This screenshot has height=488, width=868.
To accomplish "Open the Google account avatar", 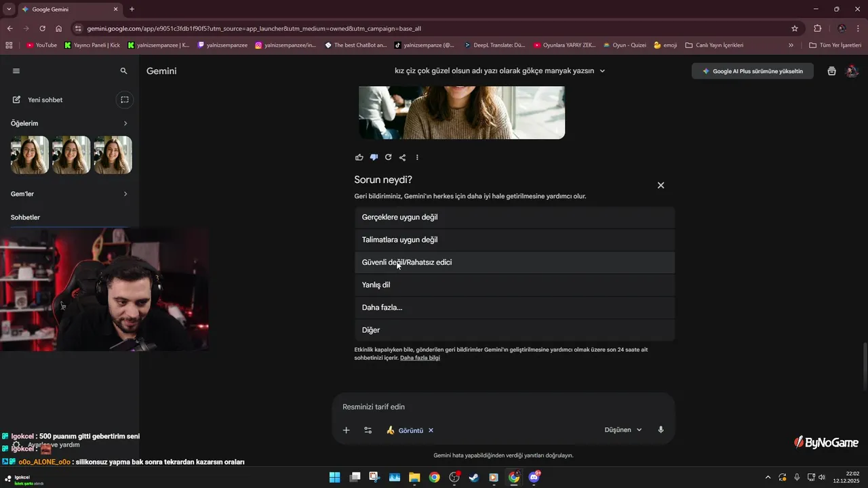I will pyautogui.click(x=852, y=71).
